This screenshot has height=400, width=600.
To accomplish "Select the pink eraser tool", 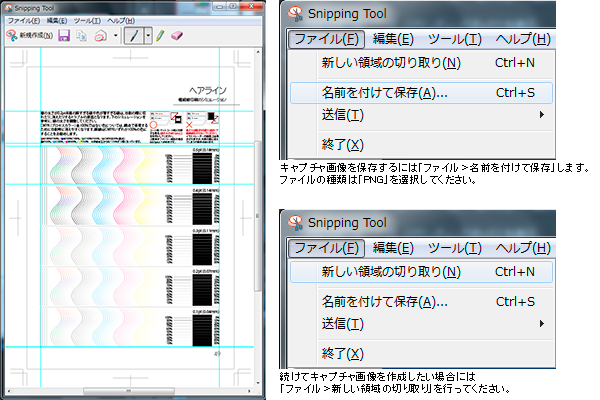I will click(x=177, y=36).
